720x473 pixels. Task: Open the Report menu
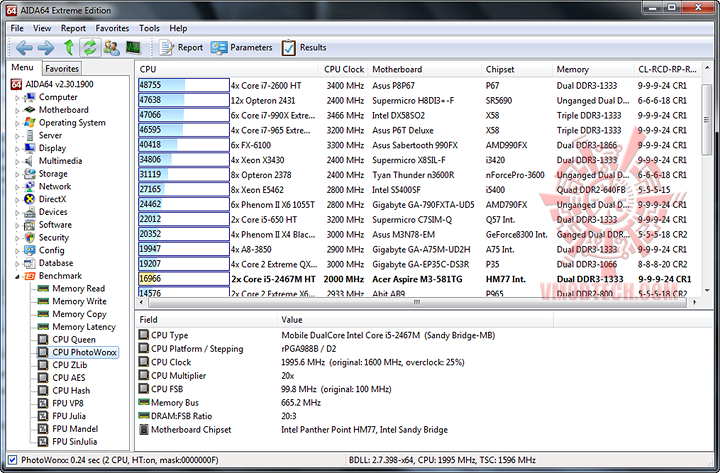(x=73, y=28)
